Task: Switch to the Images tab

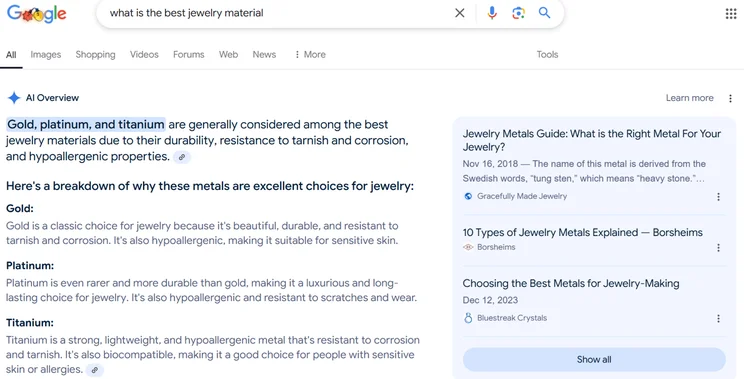Action: tap(46, 55)
